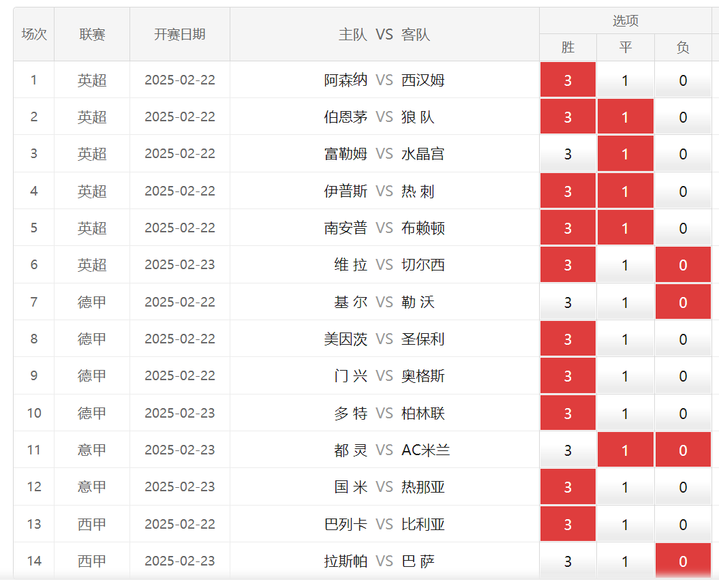Select draw (1) for 美因茨 VS 圣保利

(x=626, y=339)
